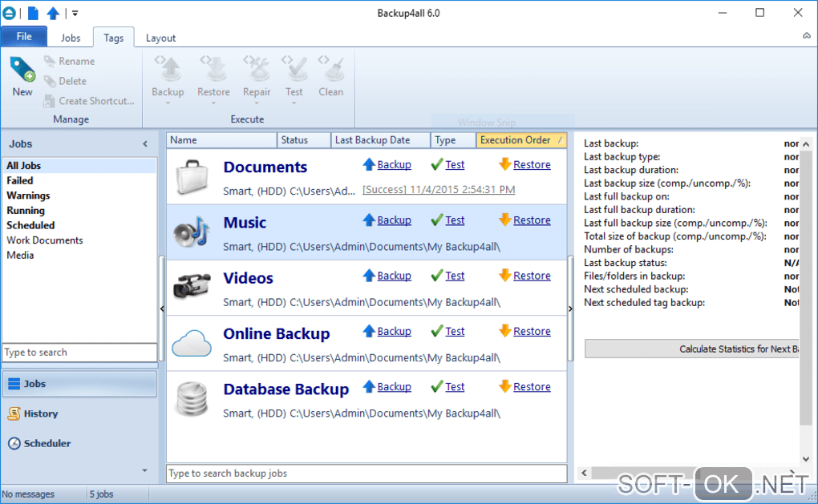Click Backup link for Documents job
The height and width of the screenshot is (504, 818).
394,165
